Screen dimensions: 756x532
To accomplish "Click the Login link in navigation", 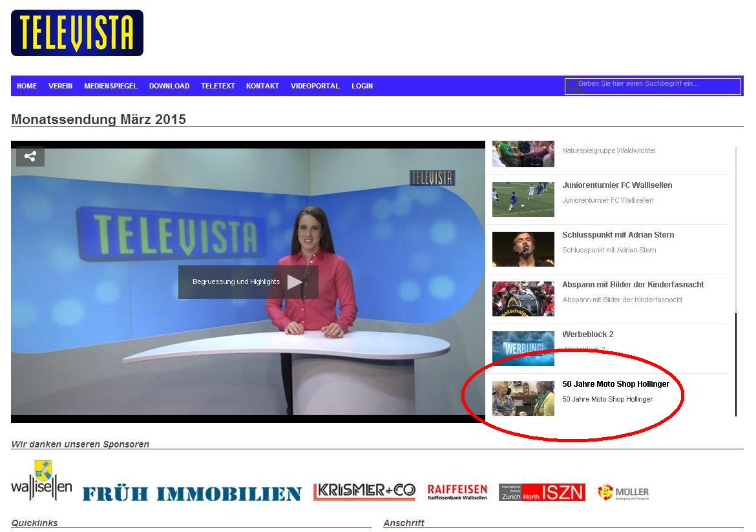I will pyautogui.click(x=362, y=86).
